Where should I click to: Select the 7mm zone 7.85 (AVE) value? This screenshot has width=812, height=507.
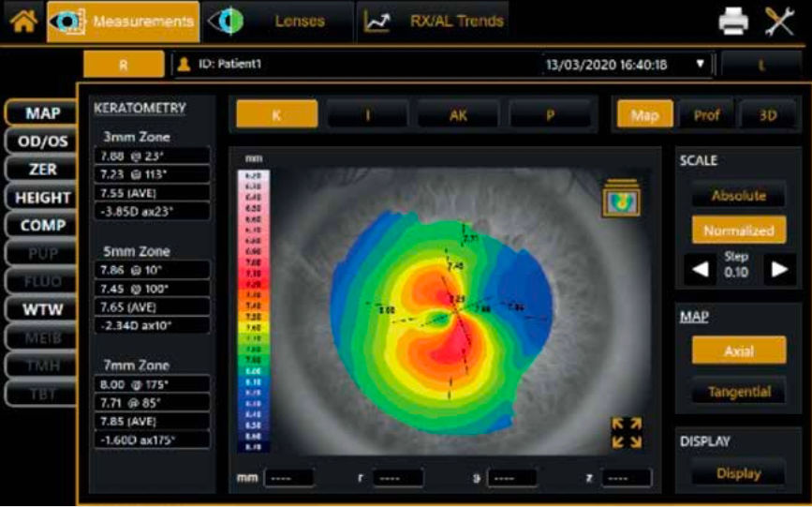pos(153,422)
